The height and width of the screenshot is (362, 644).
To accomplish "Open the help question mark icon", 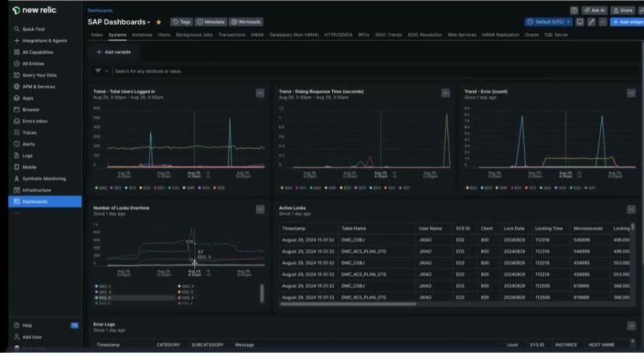I will 574,11.
